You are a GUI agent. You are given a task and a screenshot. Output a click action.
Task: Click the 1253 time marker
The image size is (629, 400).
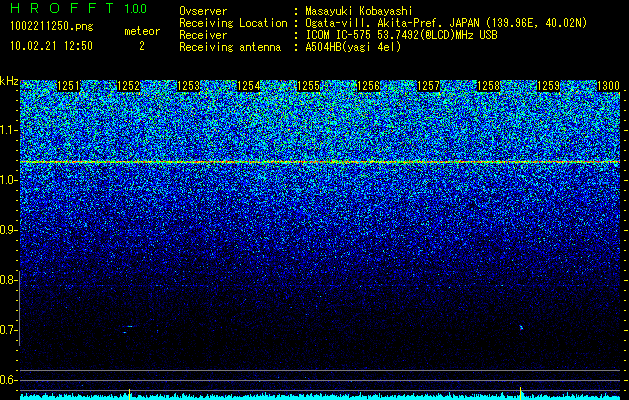click(x=189, y=86)
